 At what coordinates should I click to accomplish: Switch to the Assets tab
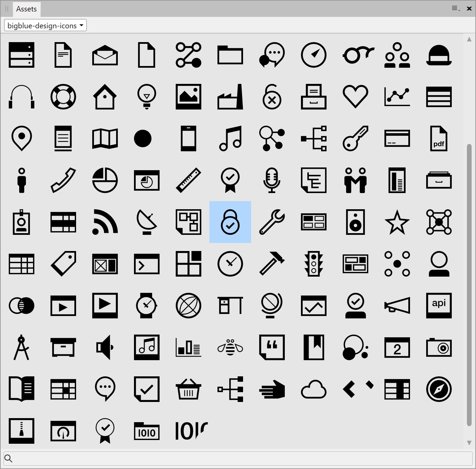pos(26,9)
